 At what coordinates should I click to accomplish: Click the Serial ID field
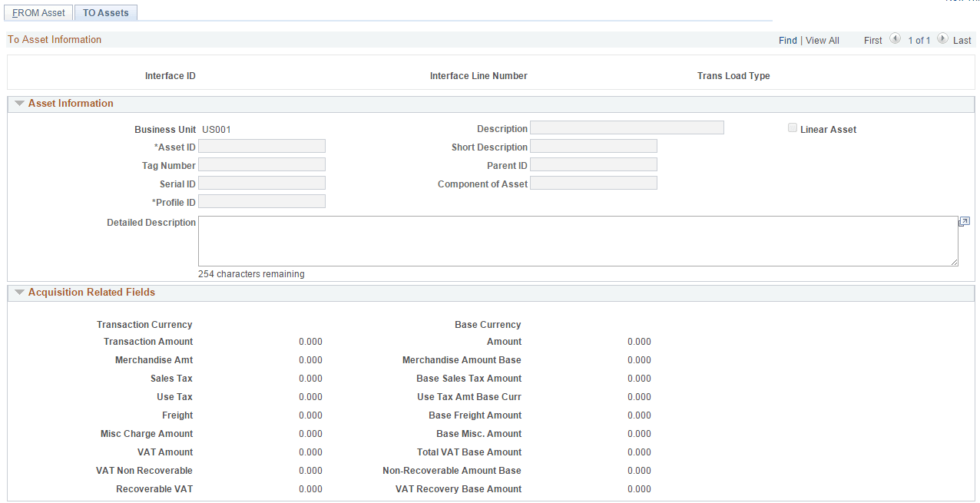261,182
